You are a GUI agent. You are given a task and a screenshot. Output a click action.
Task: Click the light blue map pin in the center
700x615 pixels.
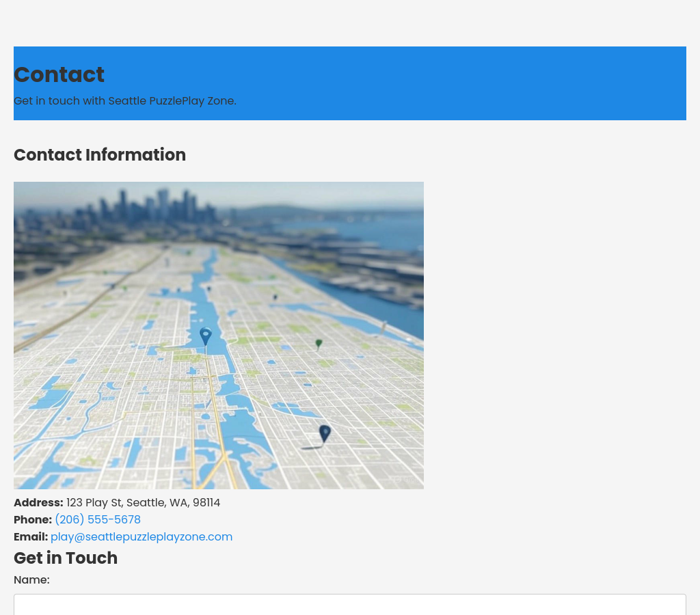(x=205, y=336)
